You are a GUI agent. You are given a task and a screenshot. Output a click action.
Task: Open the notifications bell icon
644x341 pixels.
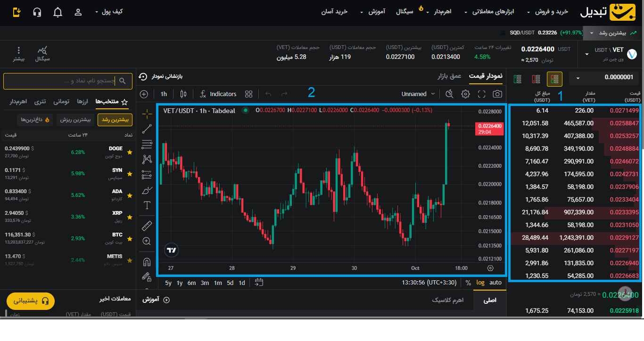point(58,12)
